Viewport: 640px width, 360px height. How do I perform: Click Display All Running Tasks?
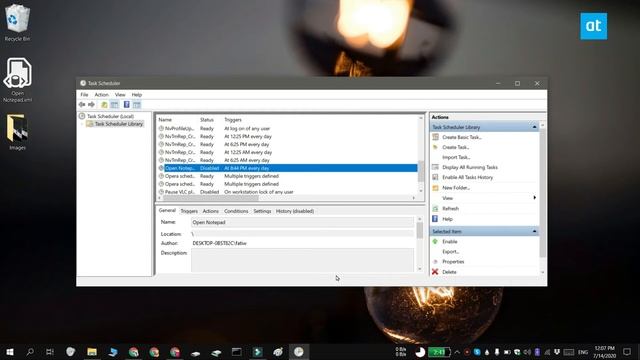click(x=470, y=167)
